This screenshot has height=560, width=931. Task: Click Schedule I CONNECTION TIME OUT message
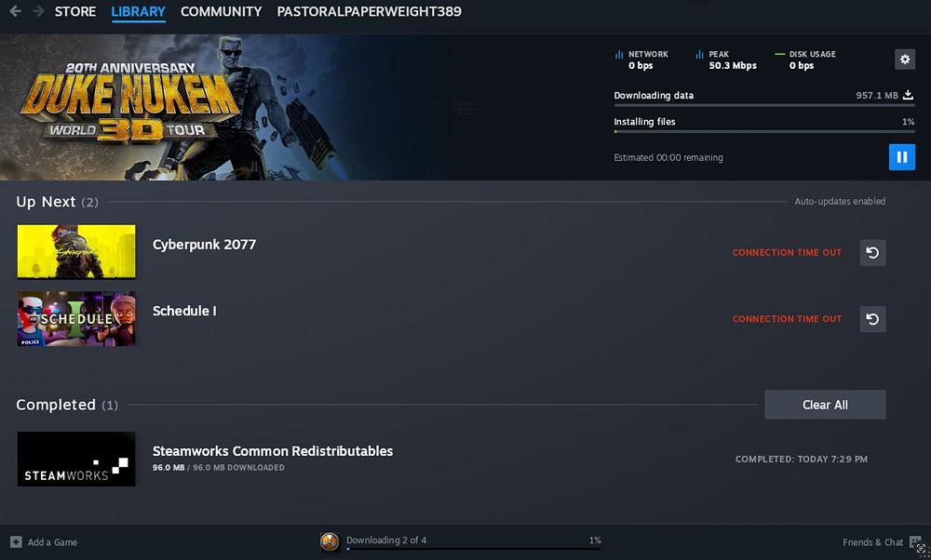(787, 319)
